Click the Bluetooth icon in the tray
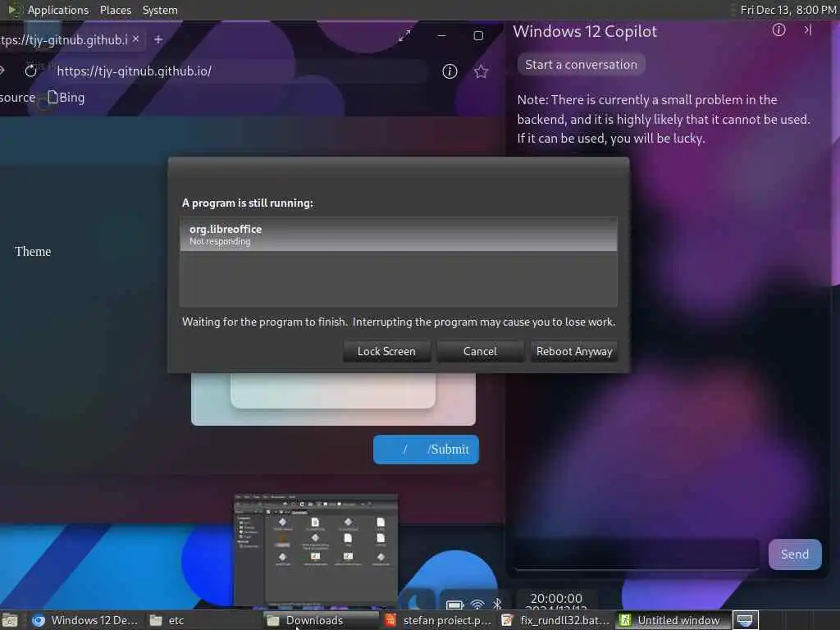 point(497,604)
